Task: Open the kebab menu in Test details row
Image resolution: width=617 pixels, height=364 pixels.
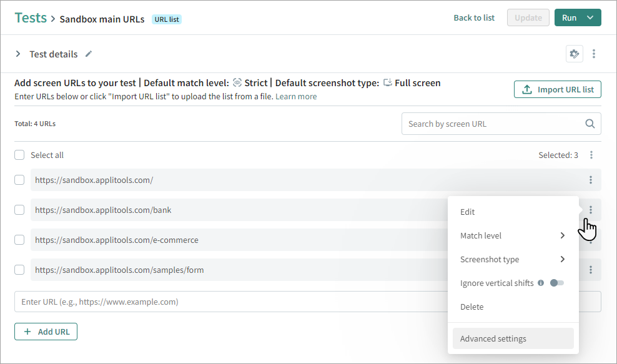Action: pos(594,54)
